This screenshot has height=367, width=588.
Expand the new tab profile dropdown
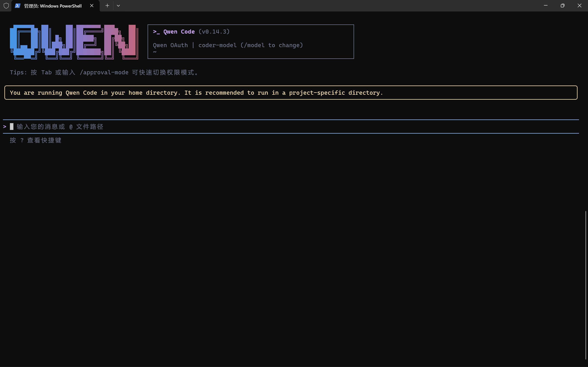pyautogui.click(x=118, y=6)
